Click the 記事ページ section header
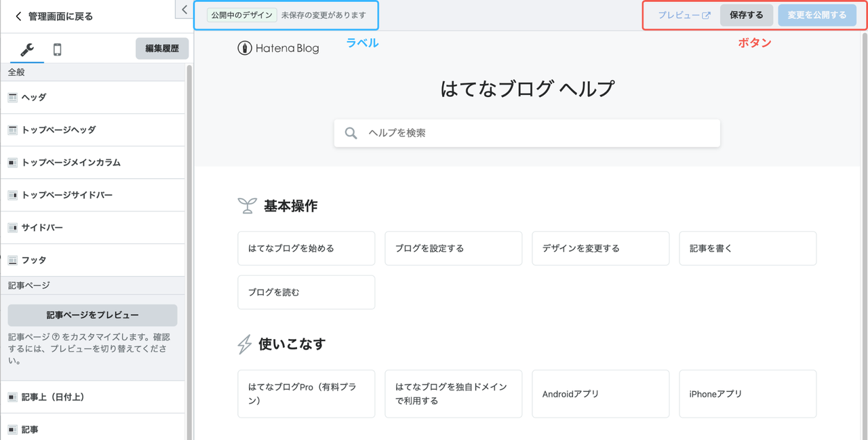Screen dimensions: 868x440 pyautogui.click(x=93, y=285)
